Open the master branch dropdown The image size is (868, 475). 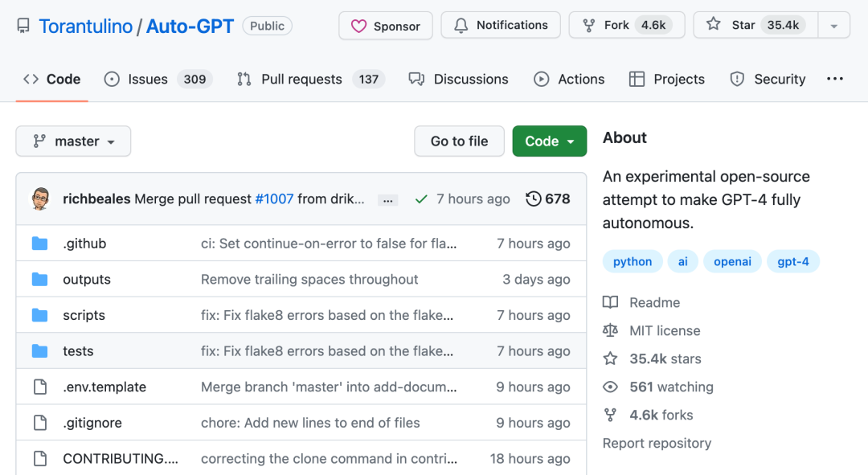coord(73,141)
